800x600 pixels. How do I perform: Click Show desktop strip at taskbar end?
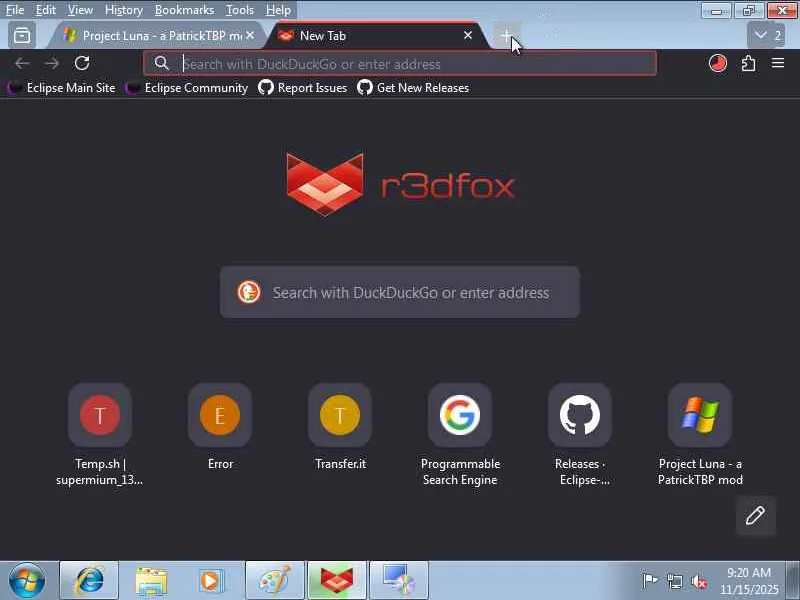click(x=793, y=581)
